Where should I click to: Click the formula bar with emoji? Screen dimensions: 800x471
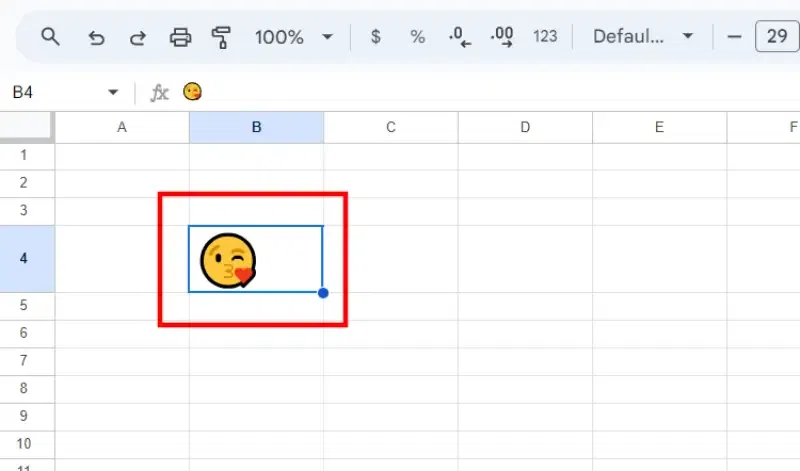(490, 92)
